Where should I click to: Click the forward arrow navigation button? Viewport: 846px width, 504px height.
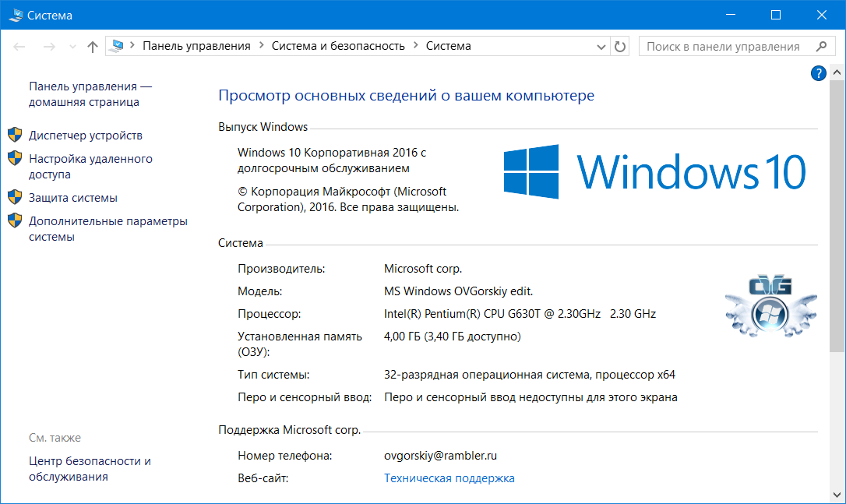pos(48,47)
